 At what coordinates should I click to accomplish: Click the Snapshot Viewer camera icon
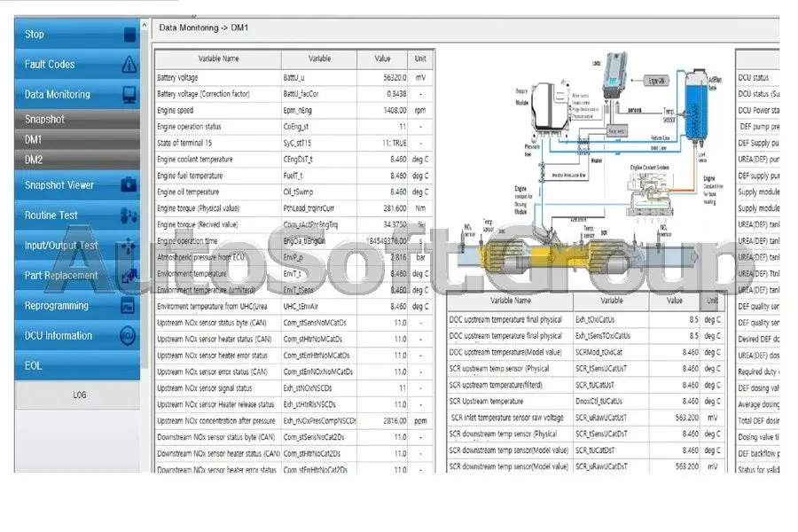tap(129, 184)
